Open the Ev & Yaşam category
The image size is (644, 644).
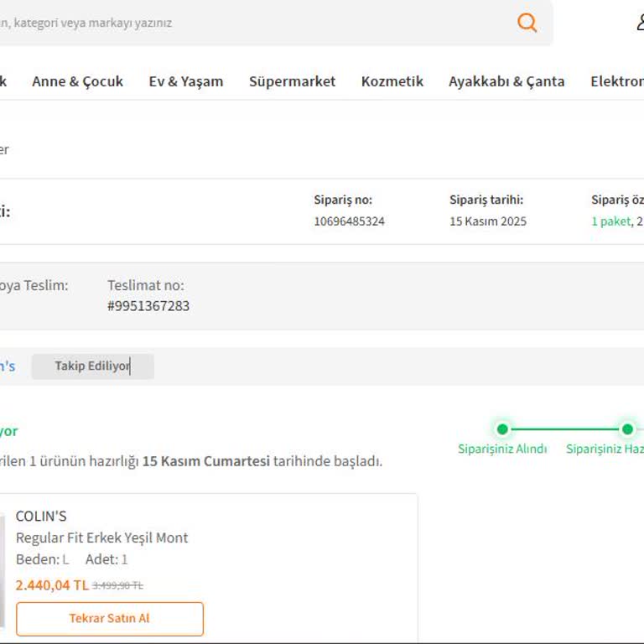(x=186, y=81)
